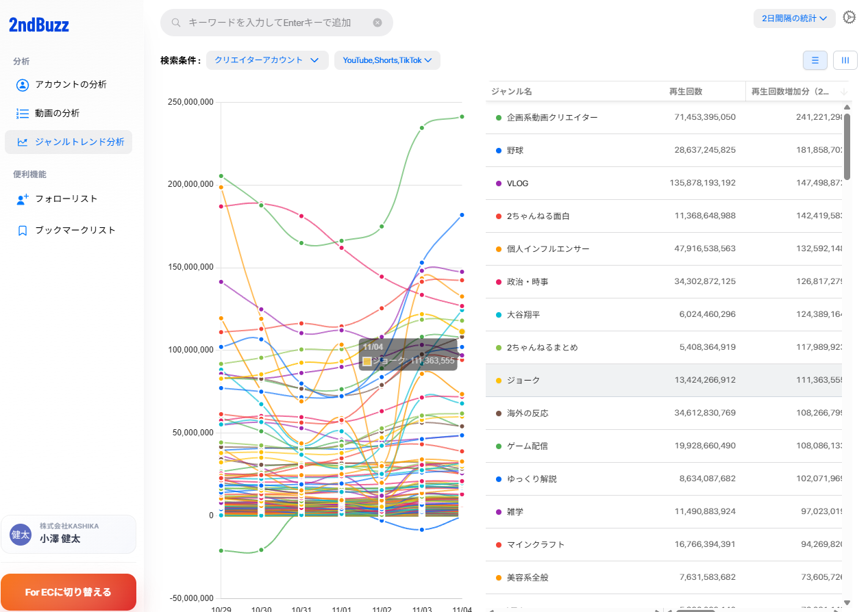Click the bookmark list icon

tap(23, 231)
